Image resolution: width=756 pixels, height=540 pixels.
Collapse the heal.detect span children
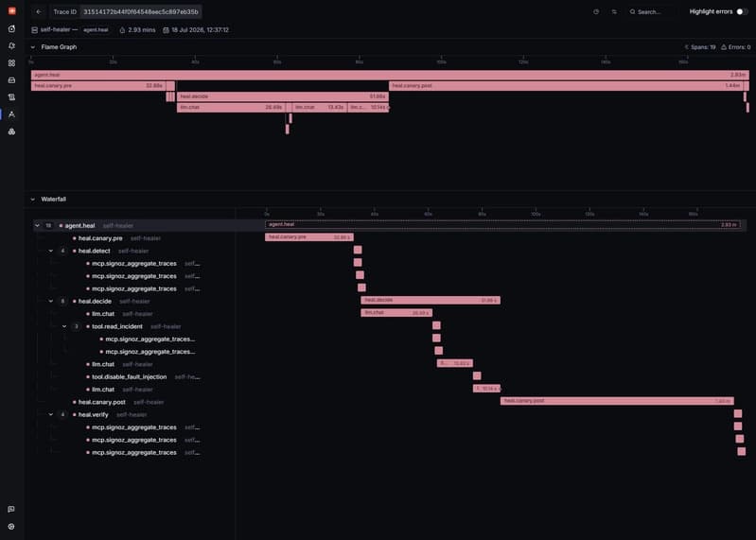point(51,251)
